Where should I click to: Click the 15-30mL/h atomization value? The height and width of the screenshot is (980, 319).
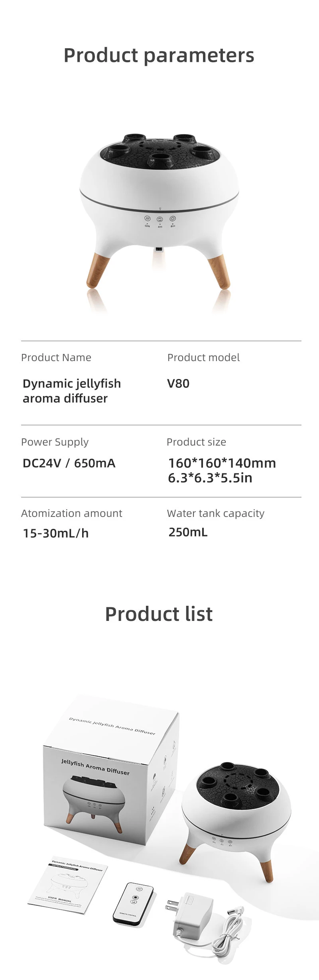[56, 533]
